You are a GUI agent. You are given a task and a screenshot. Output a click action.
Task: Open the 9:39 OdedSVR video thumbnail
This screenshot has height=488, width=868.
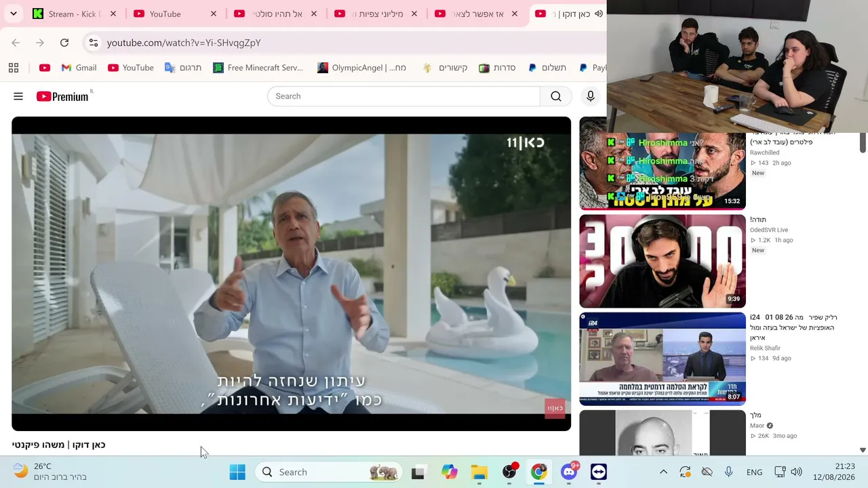662,261
